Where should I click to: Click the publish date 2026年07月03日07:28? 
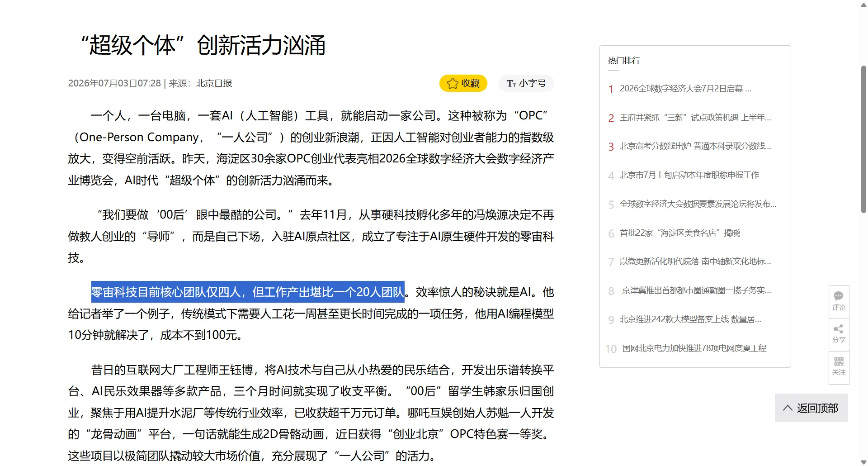coord(114,83)
